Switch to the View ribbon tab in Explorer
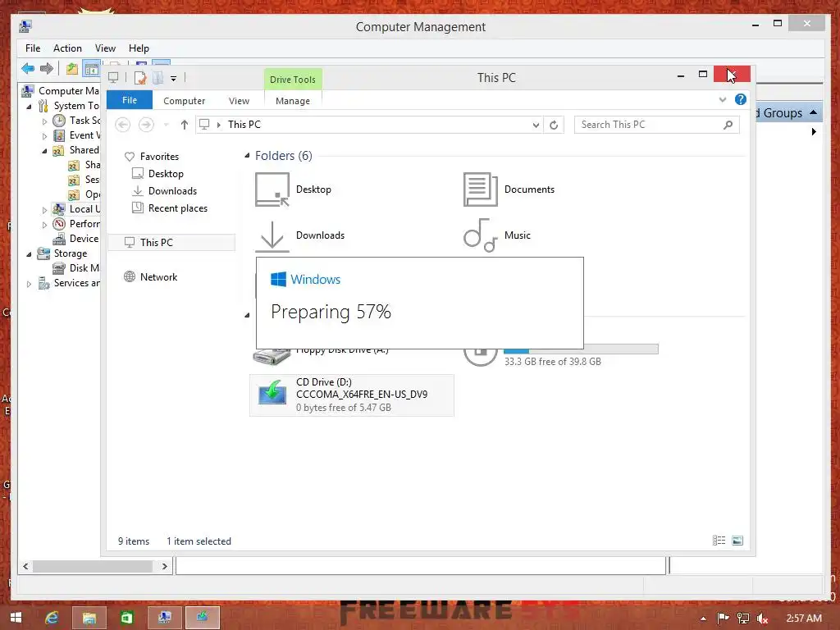 click(x=239, y=101)
